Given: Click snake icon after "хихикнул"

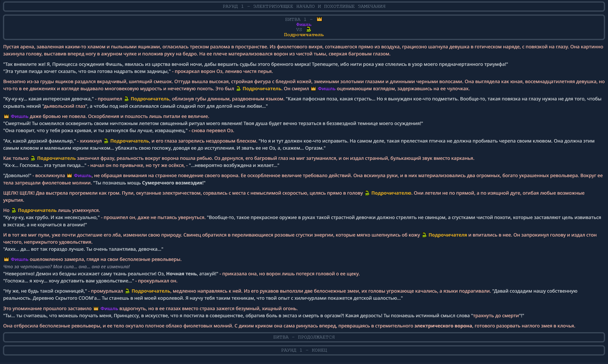Looking at the screenshot, I should tap(106, 141).
